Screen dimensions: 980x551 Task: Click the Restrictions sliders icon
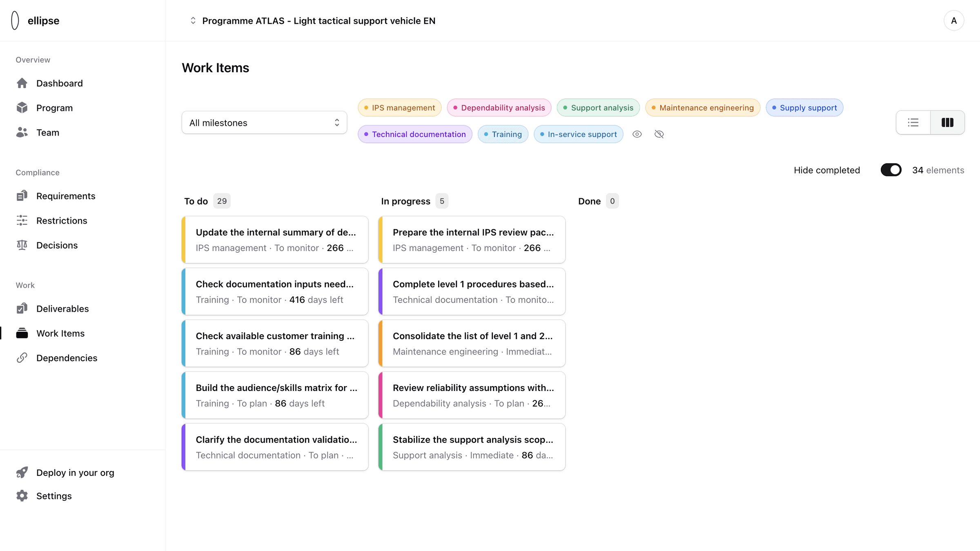point(22,220)
